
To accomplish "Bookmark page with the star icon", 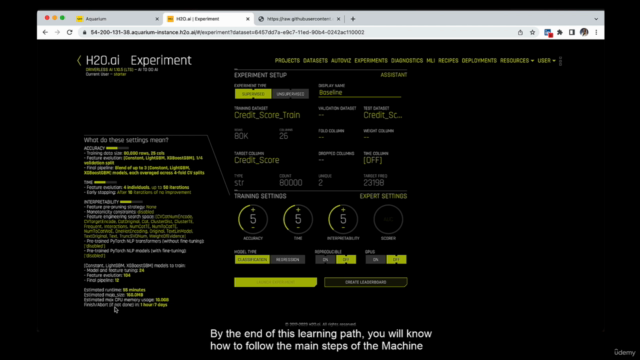I will tap(532, 32).
